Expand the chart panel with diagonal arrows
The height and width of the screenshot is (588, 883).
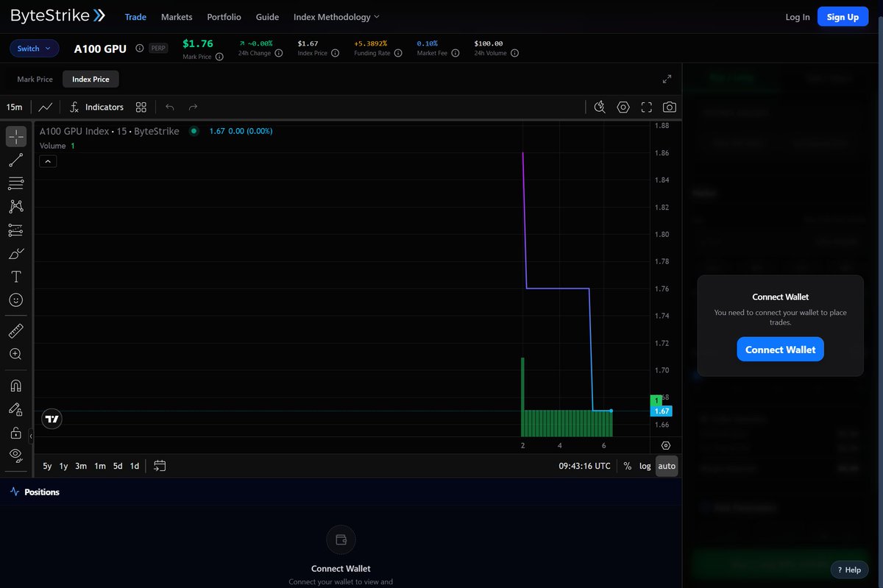click(x=667, y=79)
